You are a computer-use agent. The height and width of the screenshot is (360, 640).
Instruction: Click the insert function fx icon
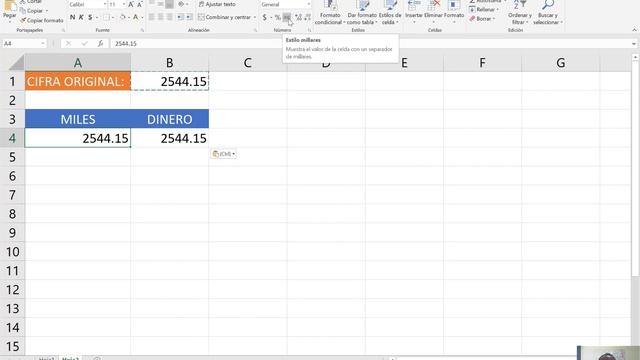100,44
